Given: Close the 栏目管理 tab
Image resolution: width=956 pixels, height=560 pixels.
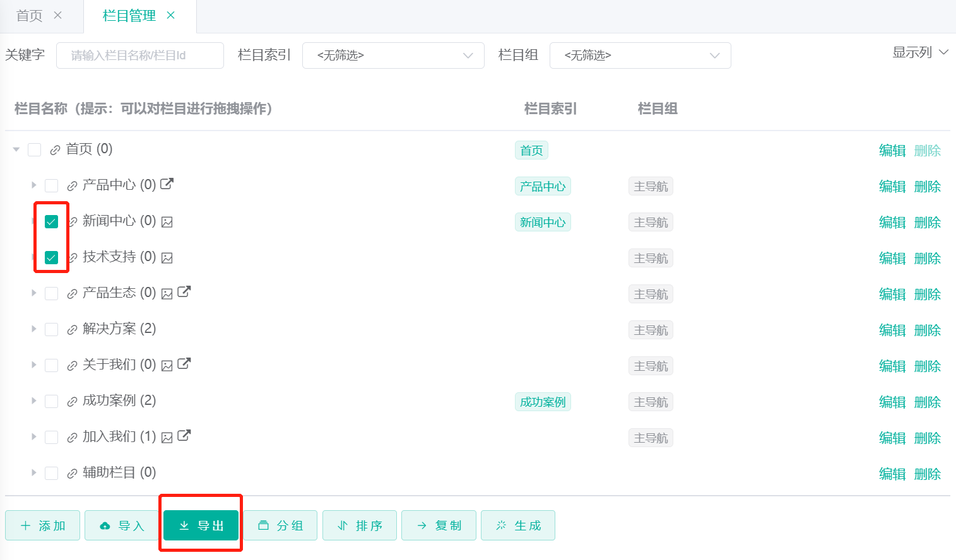Looking at the screenshot, I should pos(170,16).
